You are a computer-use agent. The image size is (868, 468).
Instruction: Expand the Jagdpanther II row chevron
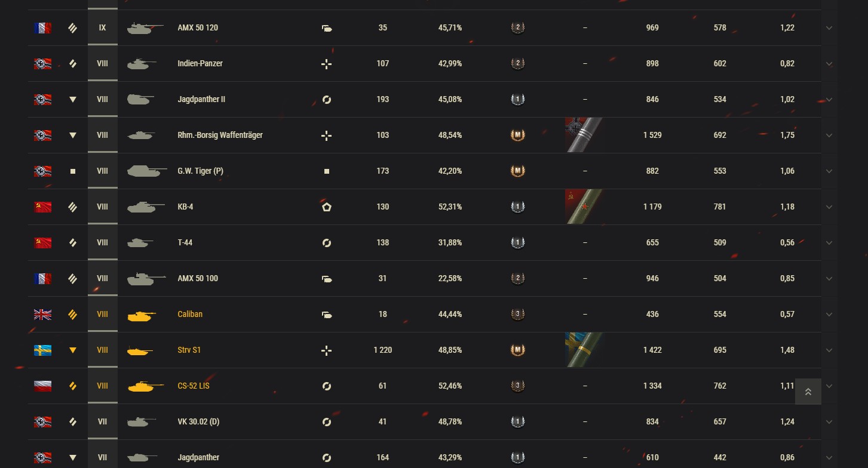(829, 100)
